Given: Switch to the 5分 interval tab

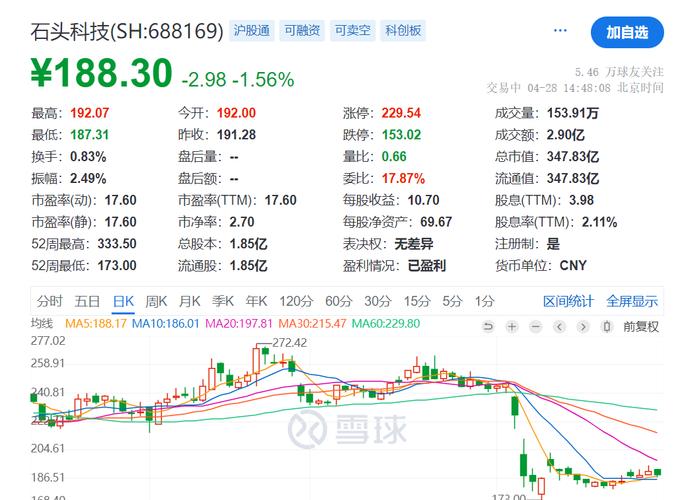Looking at the screenshot, I should (x=452, y=301).
